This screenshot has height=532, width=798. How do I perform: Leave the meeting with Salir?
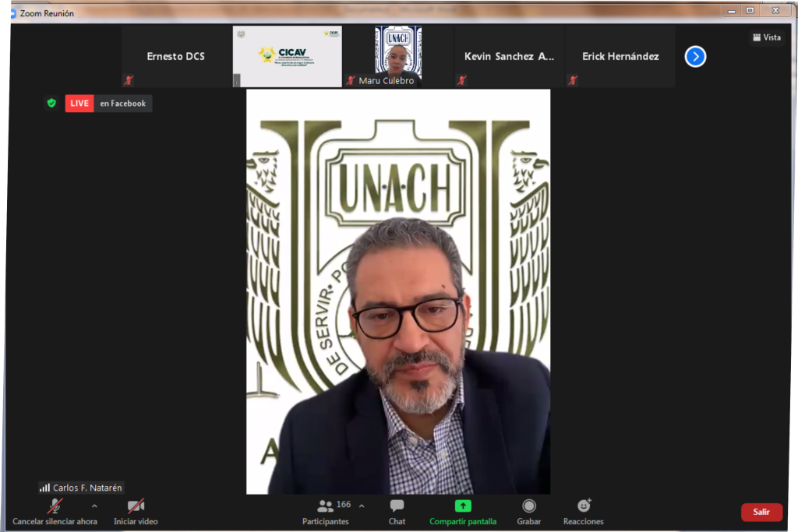tap(761, 513)
